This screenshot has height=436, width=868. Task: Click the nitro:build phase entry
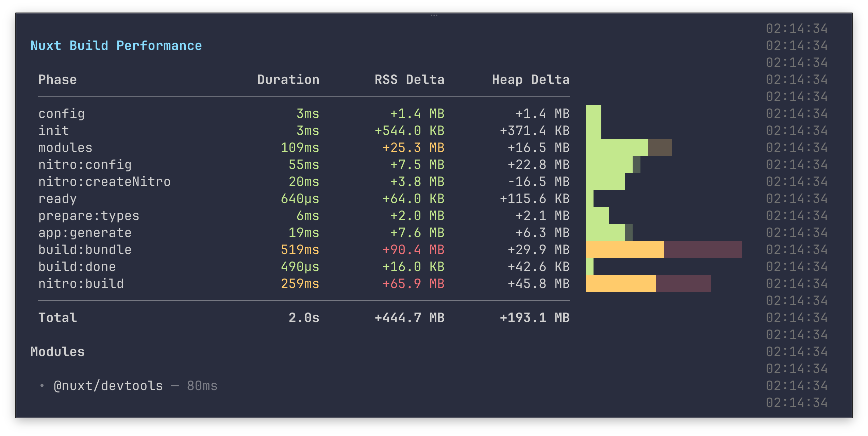[x=81, y=283]
